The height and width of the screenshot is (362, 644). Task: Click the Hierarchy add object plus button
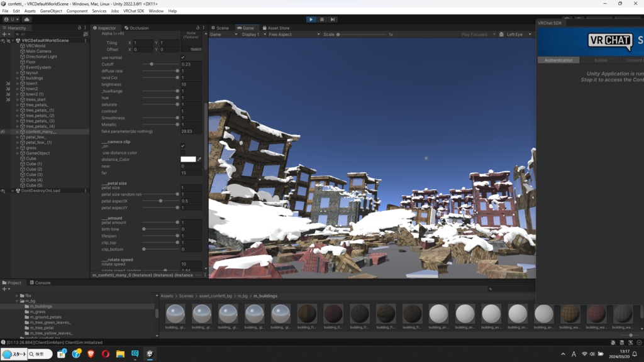point(5,34)
